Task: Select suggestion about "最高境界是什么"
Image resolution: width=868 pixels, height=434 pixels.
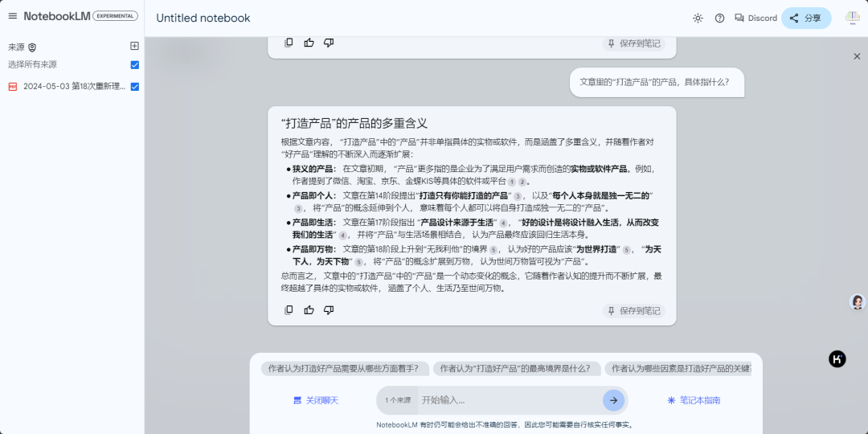Action: 517,369
